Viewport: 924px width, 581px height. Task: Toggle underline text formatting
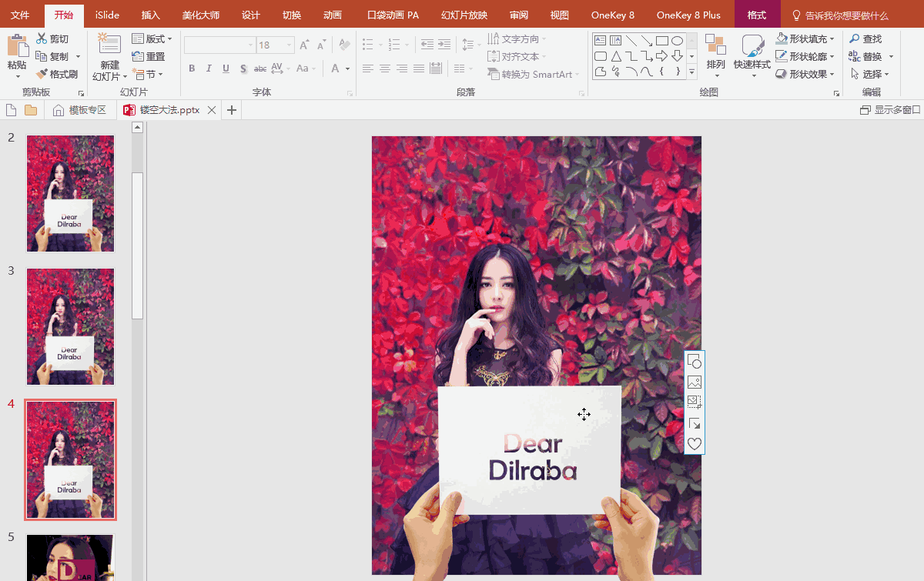[x=226, y=68]
